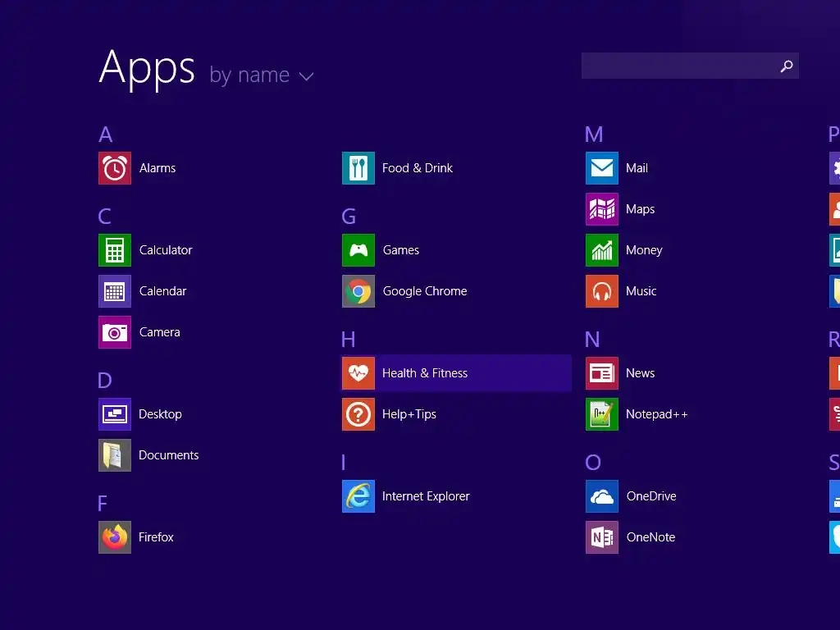The height and width of the screenshot is (630, 840).
Task: Launch the Calculator icon
Action: (x=115, y=250)
